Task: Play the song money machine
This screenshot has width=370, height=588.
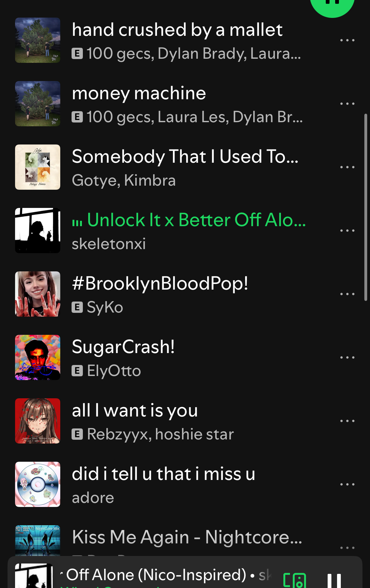Action: (139, 94)
